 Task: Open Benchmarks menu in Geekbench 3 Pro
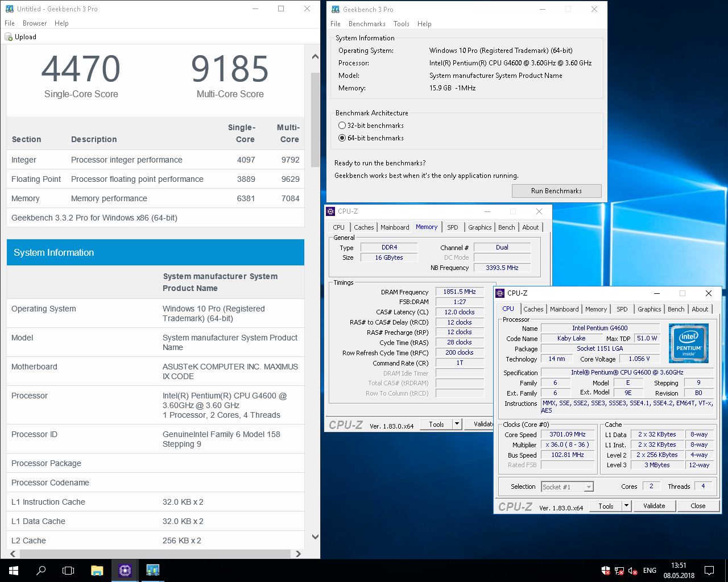(x=367, y=24)
